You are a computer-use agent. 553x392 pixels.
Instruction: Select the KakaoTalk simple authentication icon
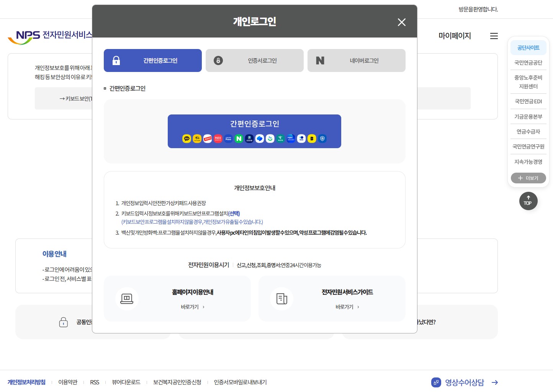[x=187, y=139]
